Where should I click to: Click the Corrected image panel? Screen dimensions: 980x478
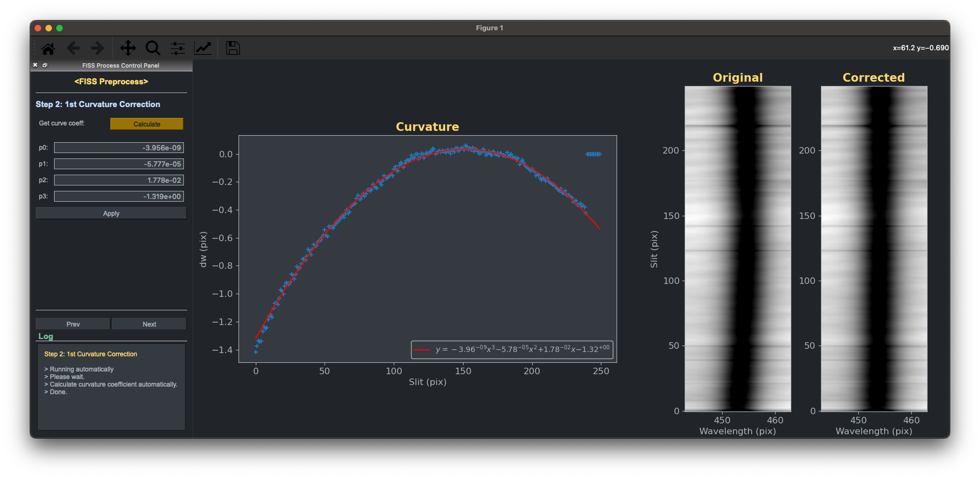[874, 249]
